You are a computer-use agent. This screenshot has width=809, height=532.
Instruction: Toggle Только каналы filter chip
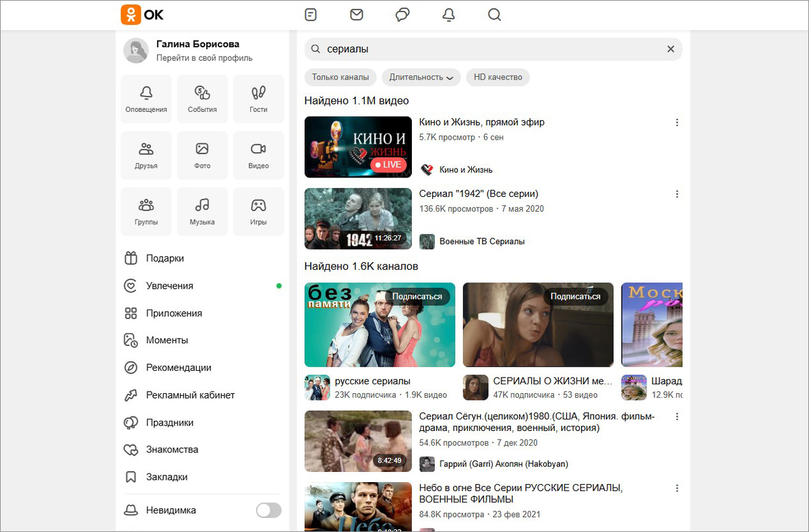pyautogui.click(x=340, y=77)
